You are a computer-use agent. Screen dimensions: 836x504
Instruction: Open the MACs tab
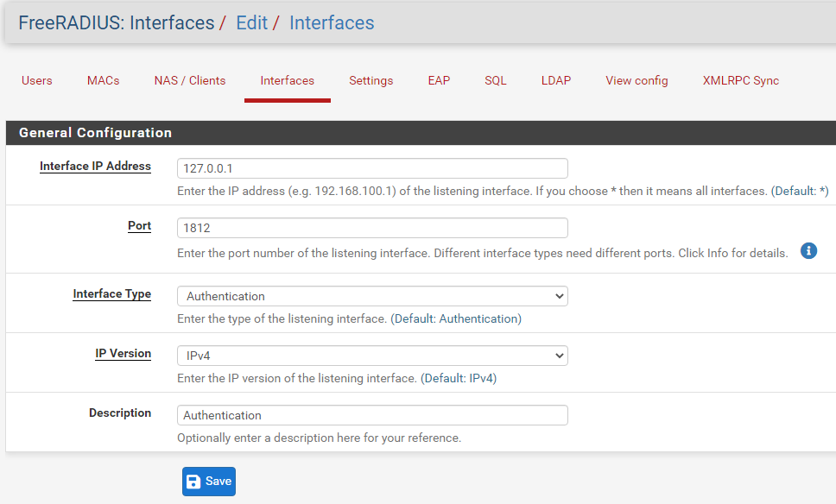pos(104,80)
